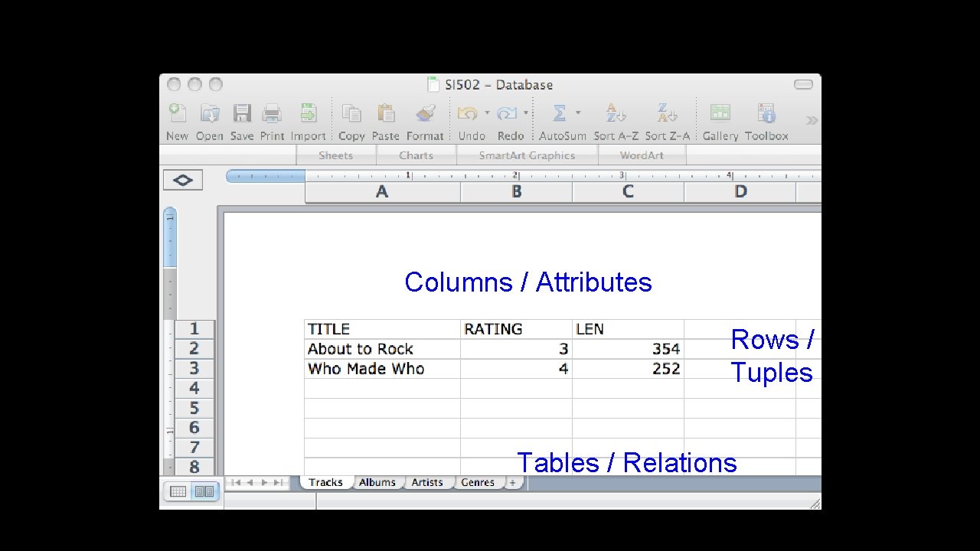Select row 3 header

(x=194, y=369)
